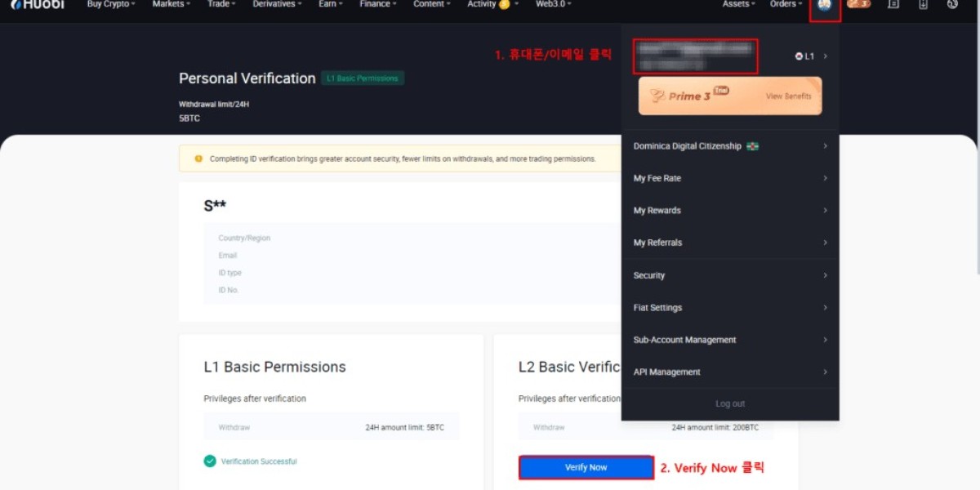The image size is (980, 490).
Task: Select Fiat Settings in profile menu
Action: pyautogui.click(x=730, y=308)
